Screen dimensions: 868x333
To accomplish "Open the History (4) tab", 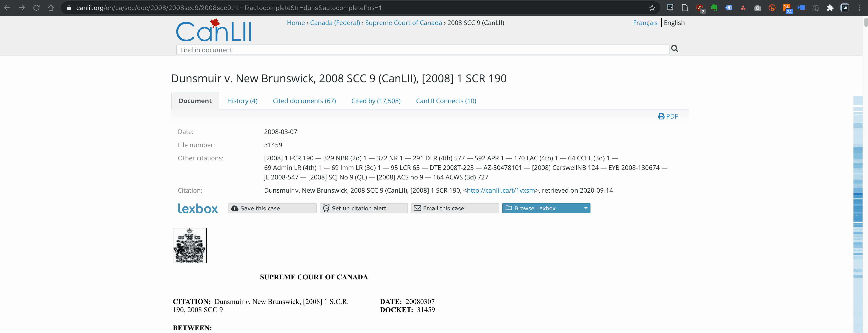I will point(242,101).
